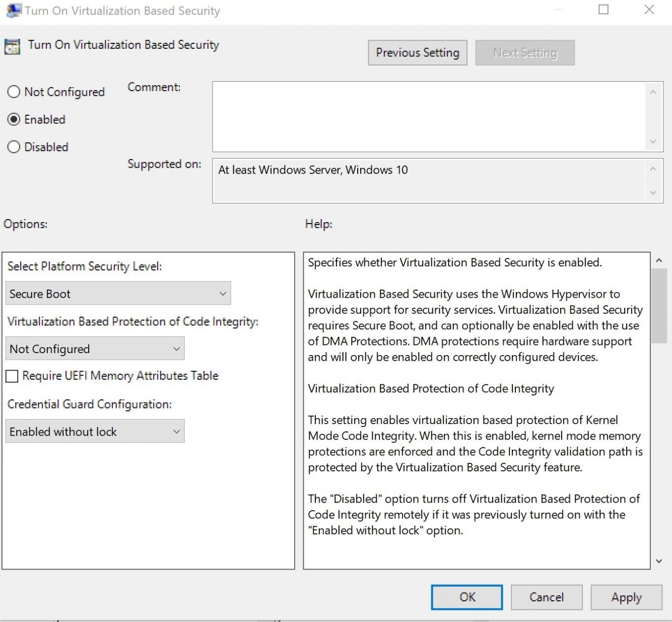Click the Supported on text area
Screen dimensions: 672x622
[428, 180]
